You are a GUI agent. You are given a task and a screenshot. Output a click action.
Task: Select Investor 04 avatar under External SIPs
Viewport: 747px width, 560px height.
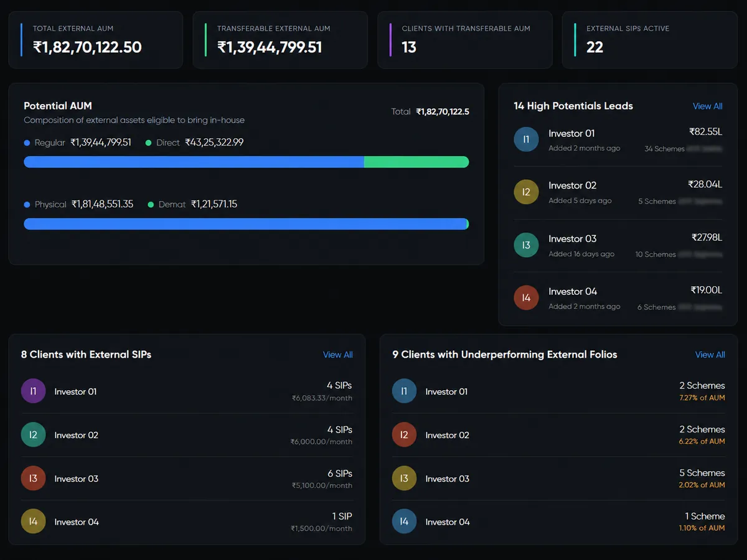point(34,522)
